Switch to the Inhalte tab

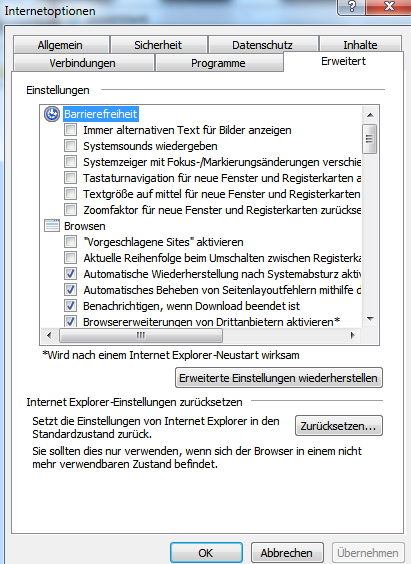tap(360, 45)
